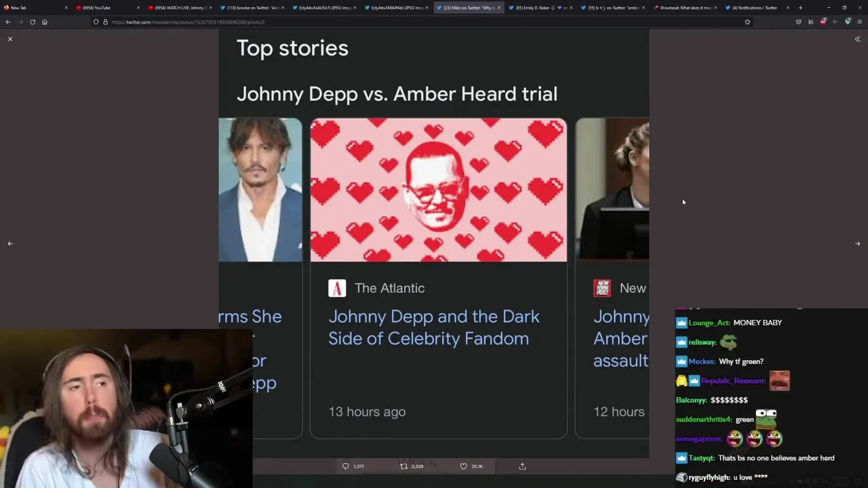Close the Twitter photo viewer

[x=10, y=39]
